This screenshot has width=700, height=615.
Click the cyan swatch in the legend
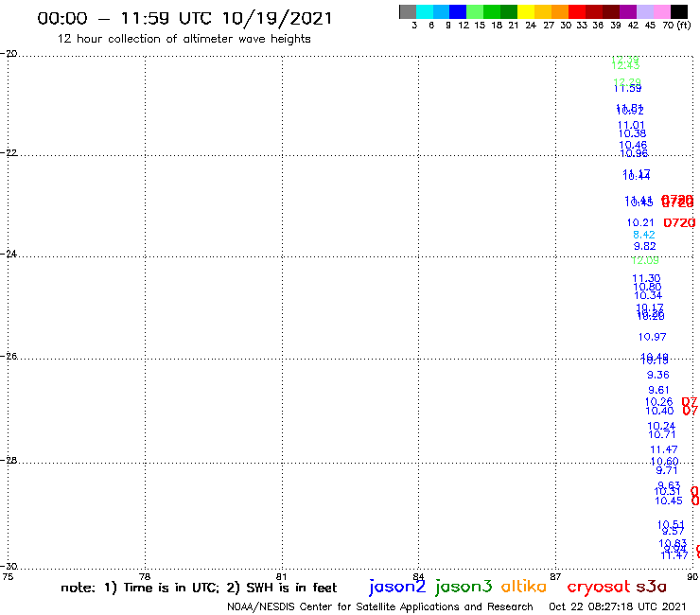pyautogui.click(x=425, y=11)
